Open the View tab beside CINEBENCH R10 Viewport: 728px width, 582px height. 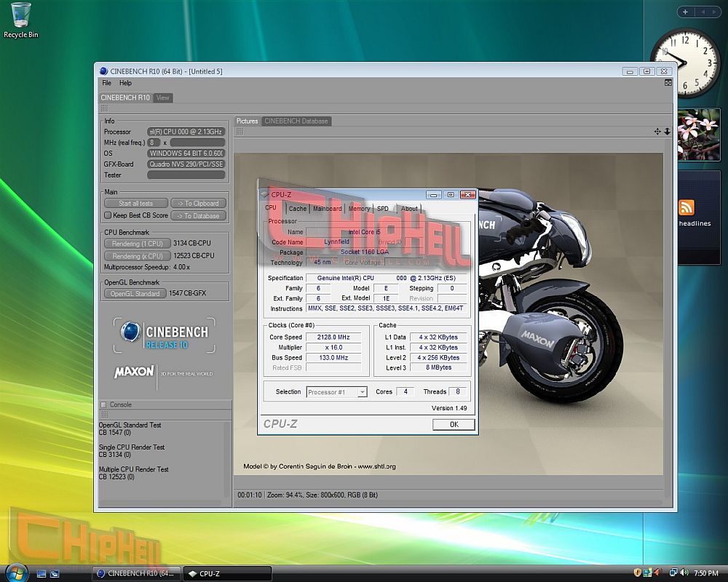click(x=163, y=97)
